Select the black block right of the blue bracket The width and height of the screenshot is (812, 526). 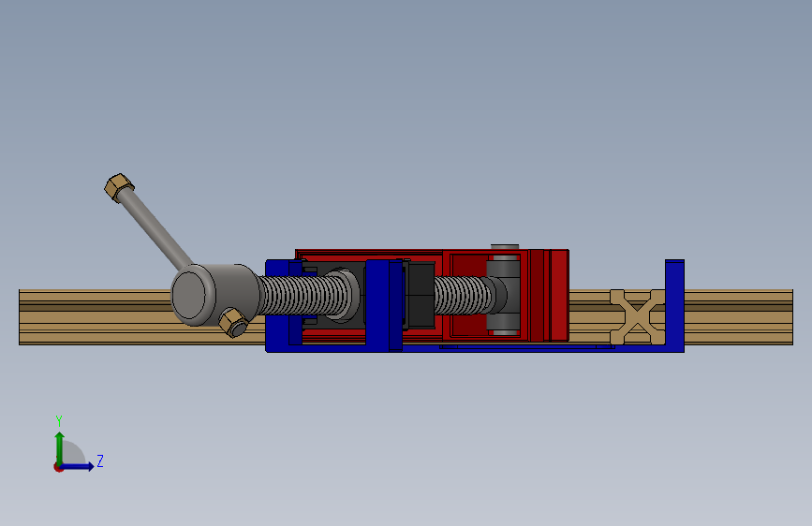point(421,295)
